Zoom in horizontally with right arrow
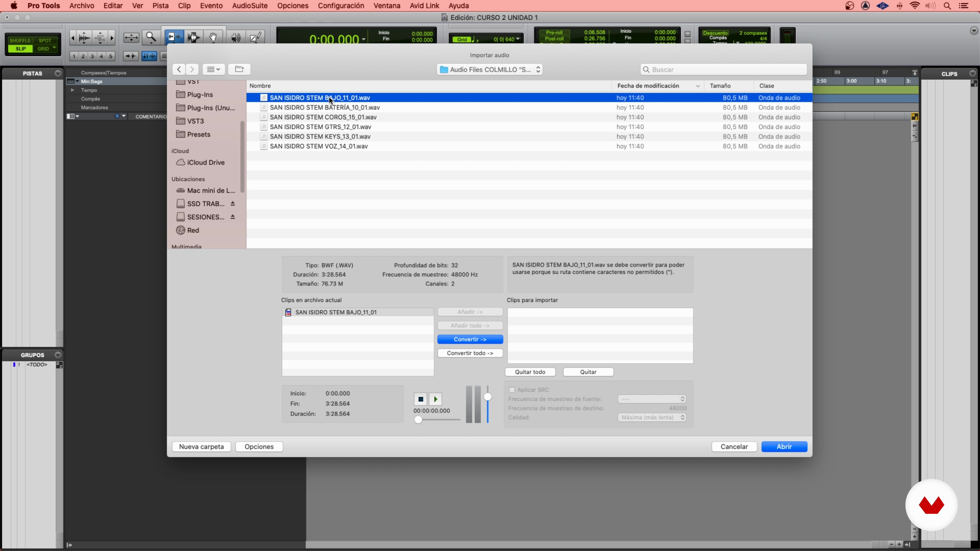 (x=112, y=38)
